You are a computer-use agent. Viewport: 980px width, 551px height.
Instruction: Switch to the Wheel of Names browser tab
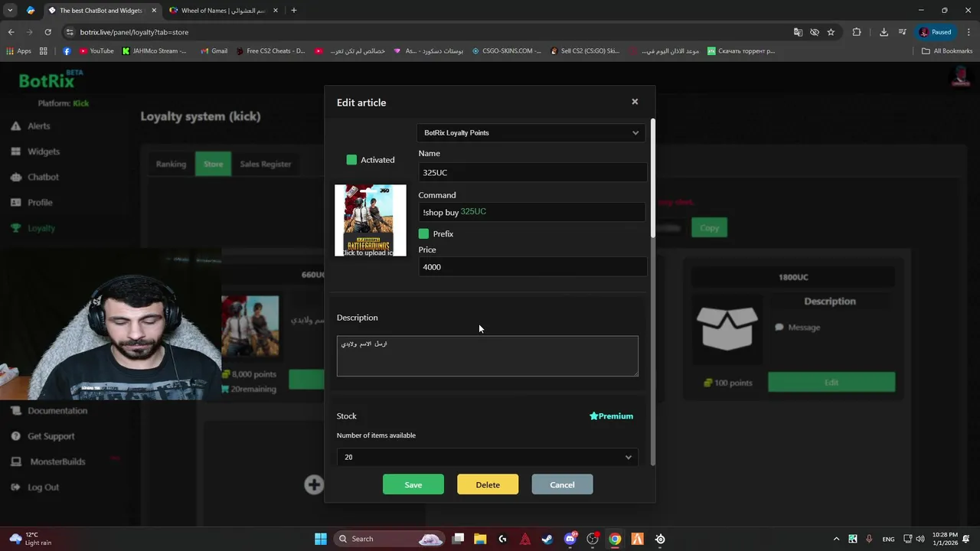coord(222,11)
